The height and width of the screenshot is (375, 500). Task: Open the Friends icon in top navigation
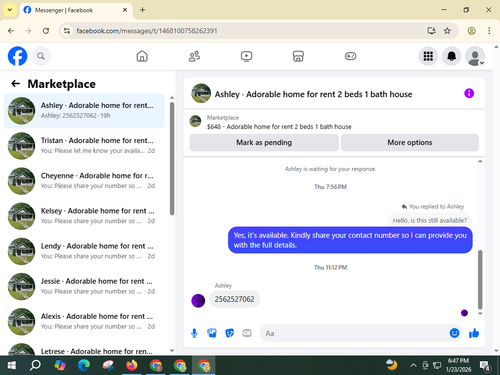pos(194,56)
